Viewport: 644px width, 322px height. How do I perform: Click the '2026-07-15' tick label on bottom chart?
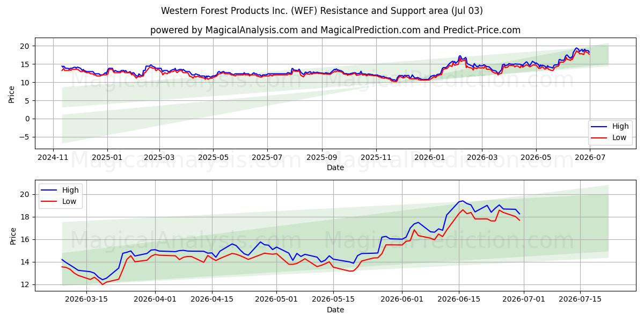tap(580, 299)
